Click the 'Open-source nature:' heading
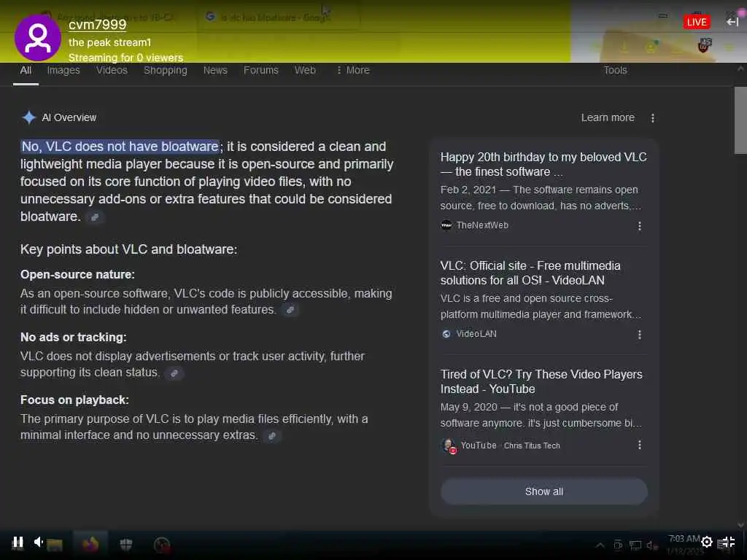747x560 pixels. click(77, 275)
